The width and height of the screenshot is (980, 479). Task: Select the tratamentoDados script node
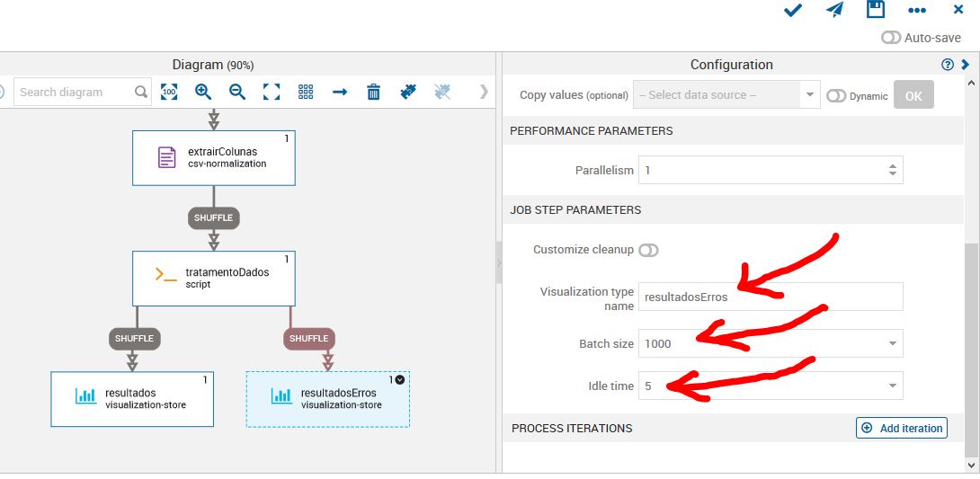point(214,278)
